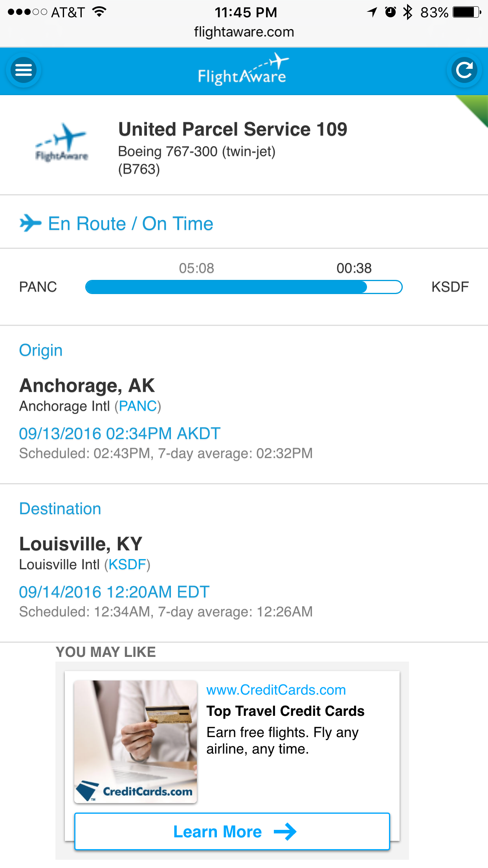Image resolution: width=488 pixels, height=868 pixels.
Task: Tap the credit card ad image
Action: pyautogui.click(x=136, y=741)
